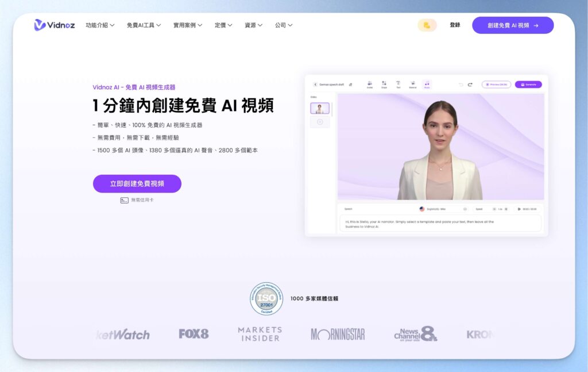Click the redo arrow in editor preview
The image size is (588, 372).
tap(470, 85)
